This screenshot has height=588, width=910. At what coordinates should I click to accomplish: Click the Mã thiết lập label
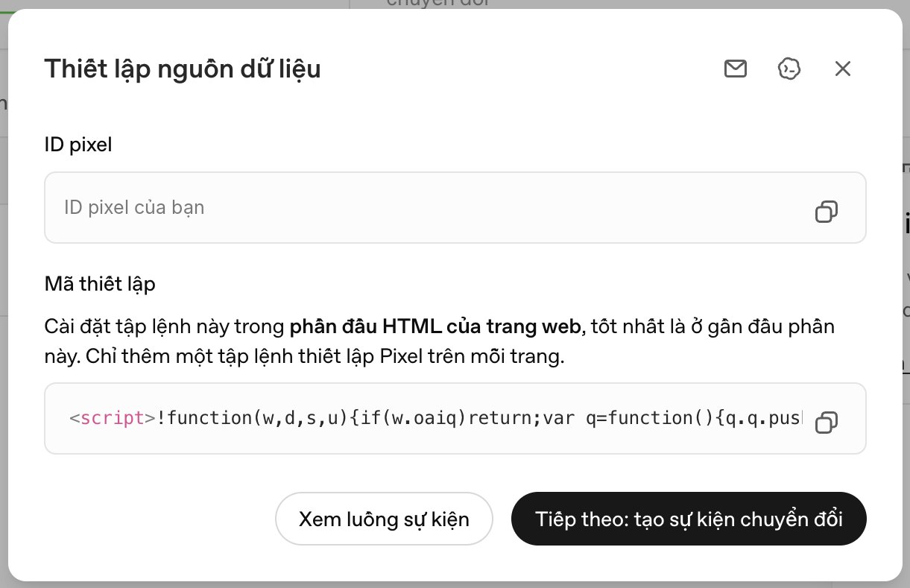pos(100,284)
